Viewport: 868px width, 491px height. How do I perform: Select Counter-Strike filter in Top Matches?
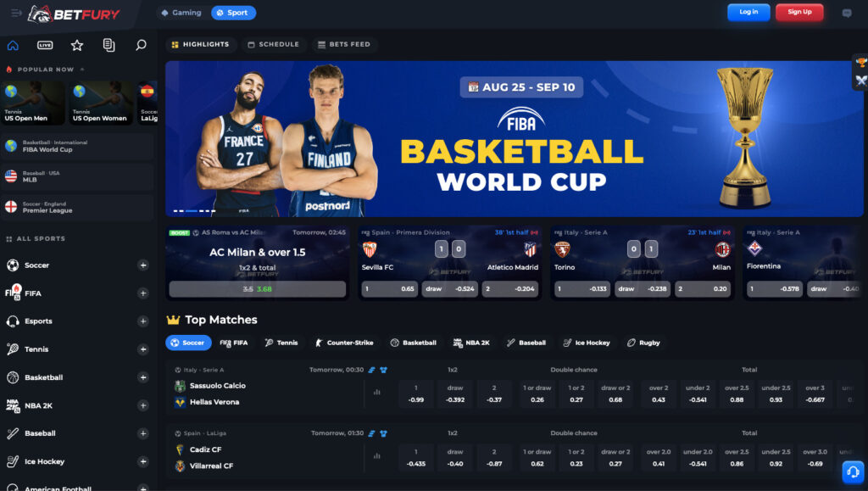[x=344, y=343]
